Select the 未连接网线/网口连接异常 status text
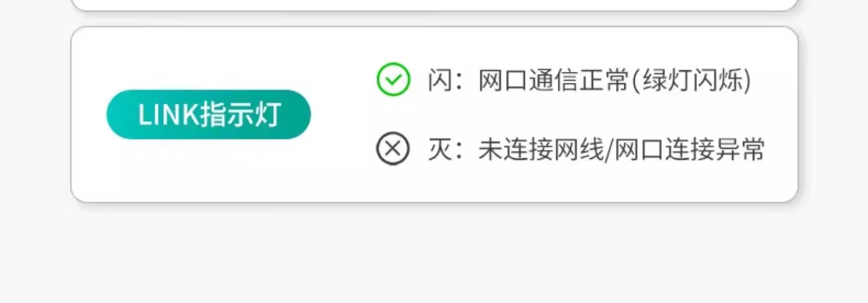This screenshot has height=303, width=868. pos(621,149)
